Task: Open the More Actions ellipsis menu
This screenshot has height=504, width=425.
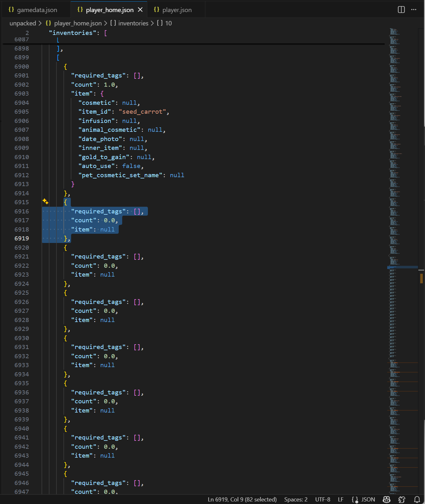Action: coord(414,10)
